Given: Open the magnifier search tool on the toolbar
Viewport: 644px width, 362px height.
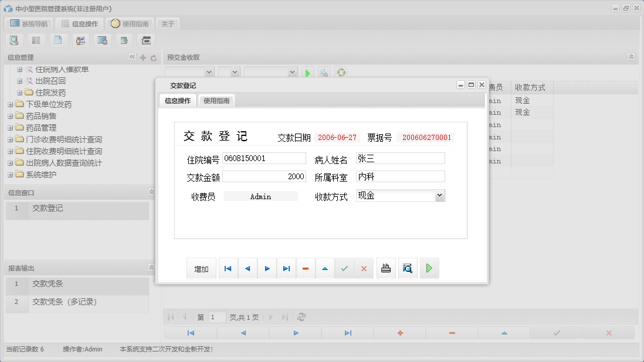Looking at the screenshot, I should pos(14,40).
